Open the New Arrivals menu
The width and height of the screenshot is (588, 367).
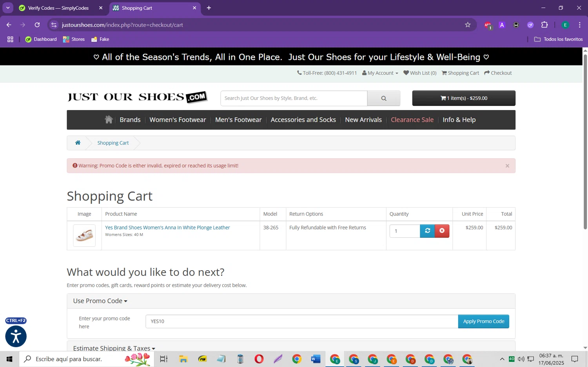pyautogui.click(x=363, y=120)
